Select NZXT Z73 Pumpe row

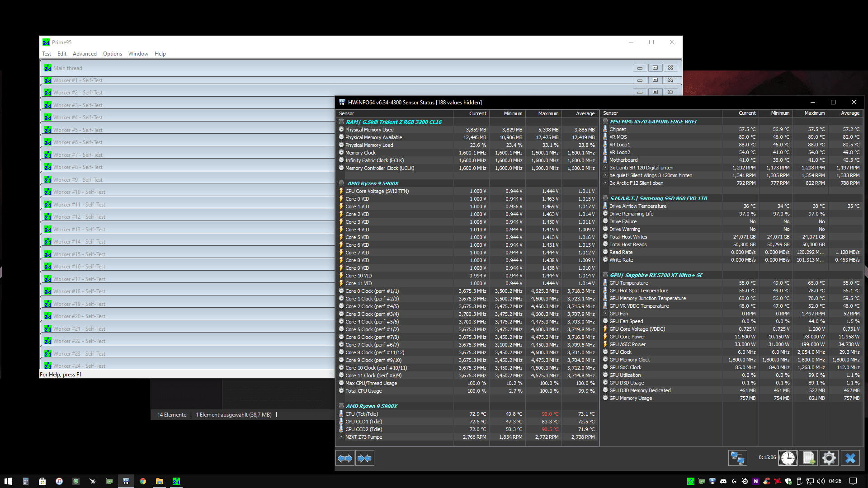[x=467, y=437]
